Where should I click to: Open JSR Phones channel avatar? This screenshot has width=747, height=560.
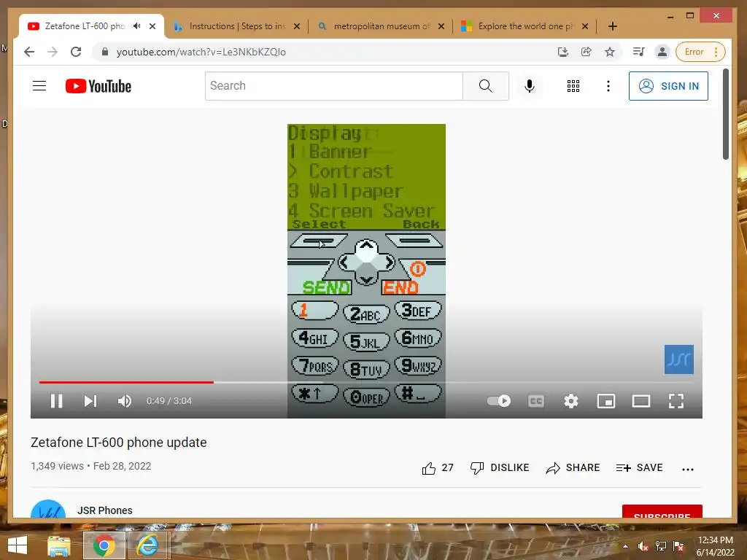point(48,509)
